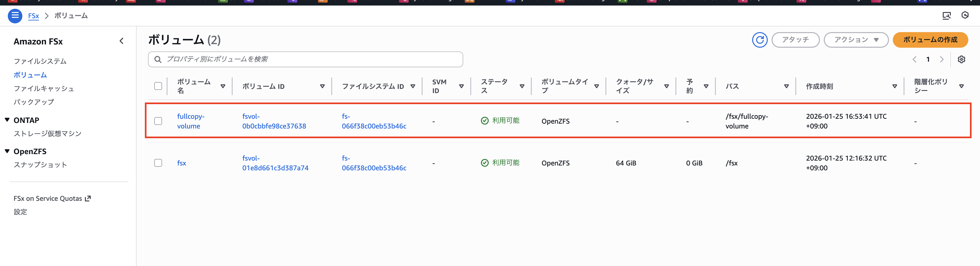Click creation time 2026-01-25 12:16:32 UTC
This screenshot has width=980, height=266.
click(846, 163)
